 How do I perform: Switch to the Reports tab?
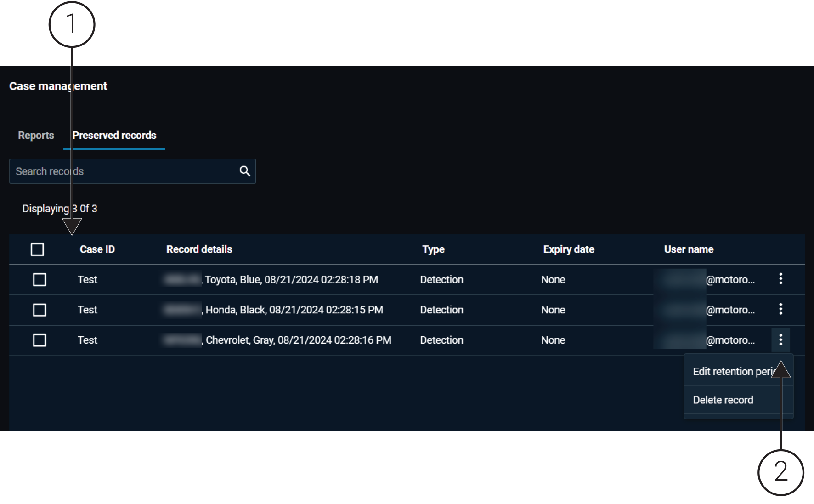[x=36, y=135]
